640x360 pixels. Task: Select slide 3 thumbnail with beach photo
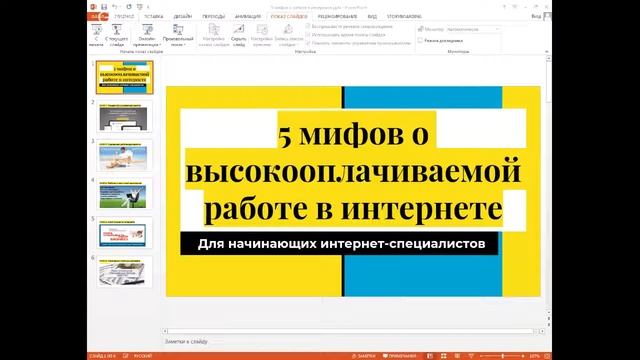click(x=124, y=156)
